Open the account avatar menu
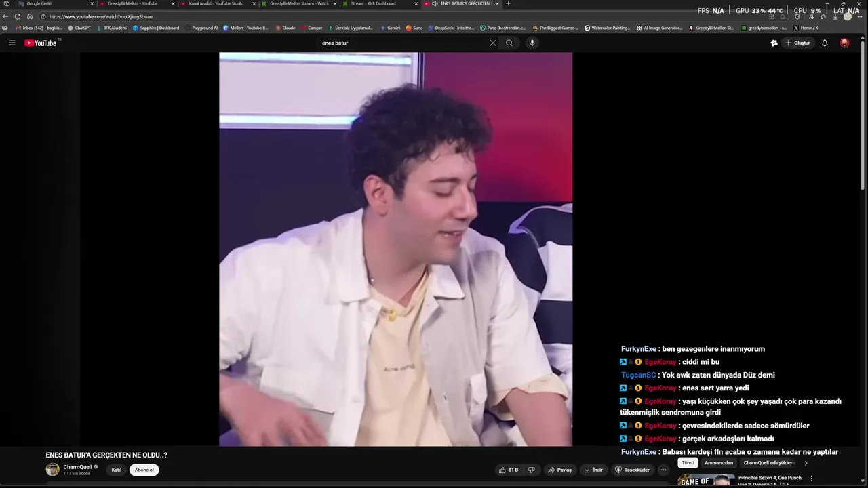Screen dimensions: 868x488 tap(844, 43)
